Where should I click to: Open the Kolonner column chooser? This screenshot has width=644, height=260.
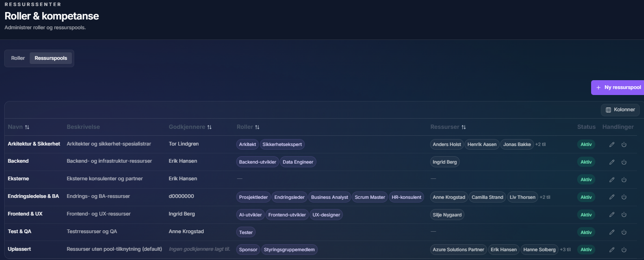point(620,110)
